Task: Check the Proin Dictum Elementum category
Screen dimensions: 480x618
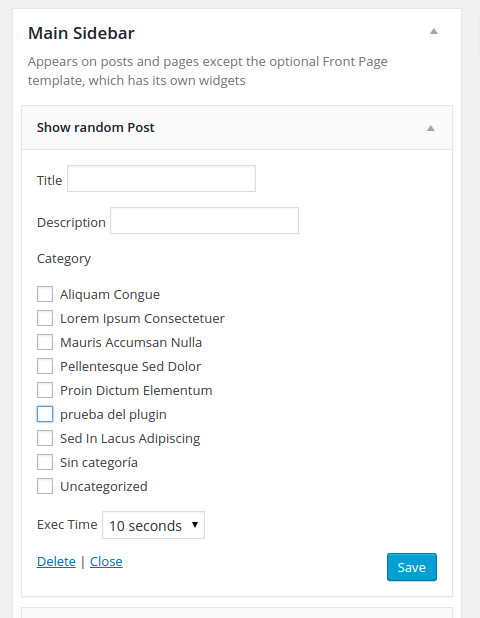Action: click(x=45, y=390)
